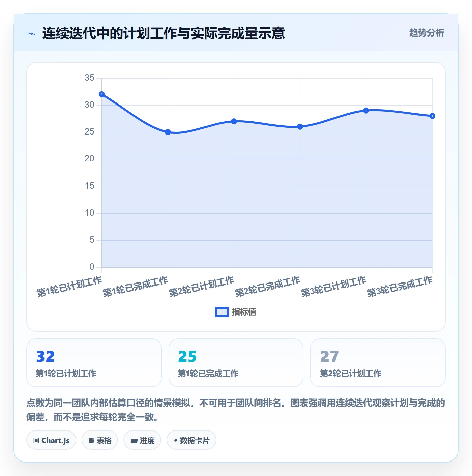Image resolution: width=472 pixels, height=476 pixels.
Task: Click x-axis label 第1轮已完成工作
Action: click(136, 287)
